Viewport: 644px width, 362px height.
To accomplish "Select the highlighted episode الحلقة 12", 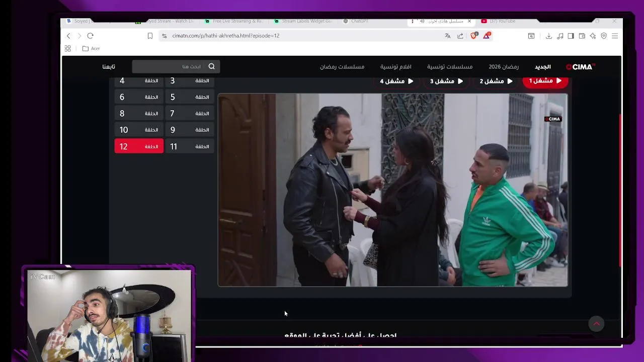I will 139,146.
